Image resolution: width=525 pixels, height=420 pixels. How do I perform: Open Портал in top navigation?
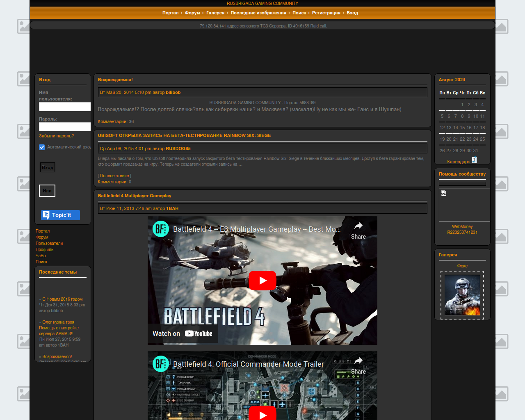click(x=170, y=13)
